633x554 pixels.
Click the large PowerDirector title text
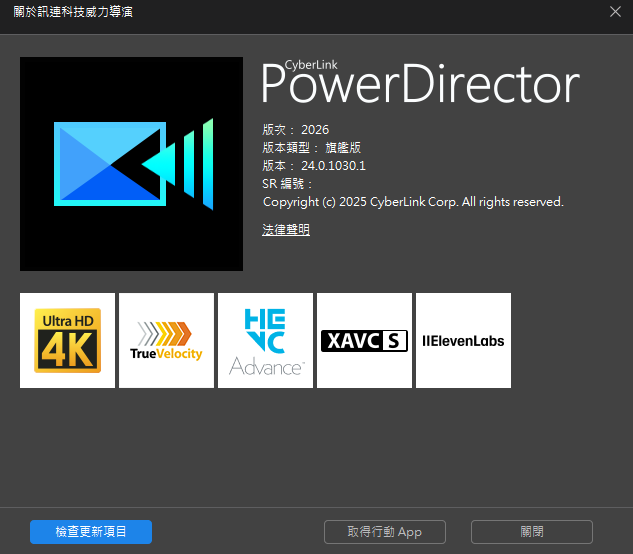tap(420, 88)
